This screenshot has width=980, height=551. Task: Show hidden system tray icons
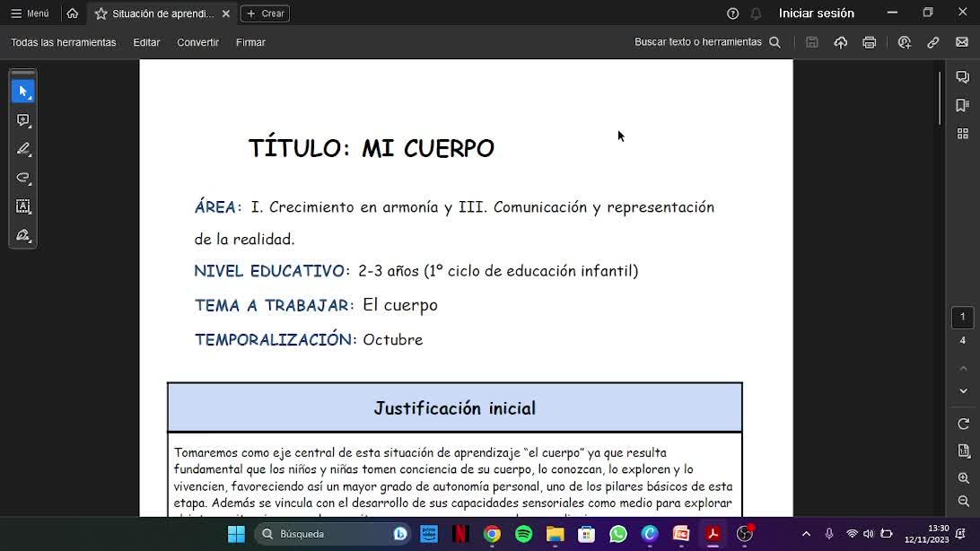(x=806, y=534)
